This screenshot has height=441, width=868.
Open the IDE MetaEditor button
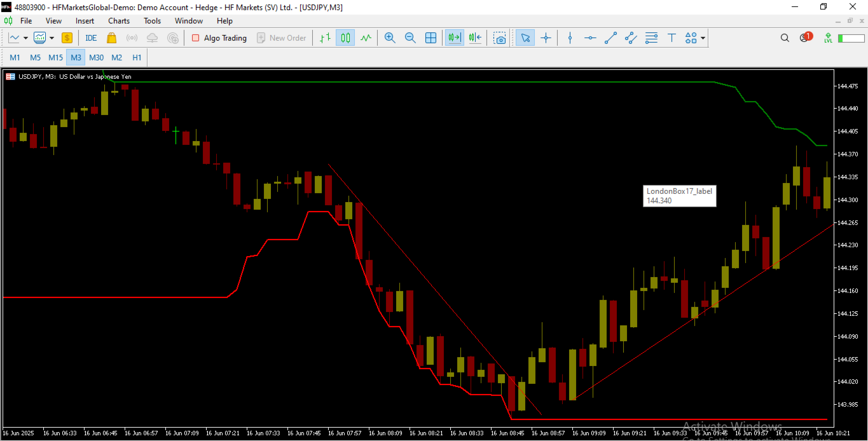pos(91,38)
